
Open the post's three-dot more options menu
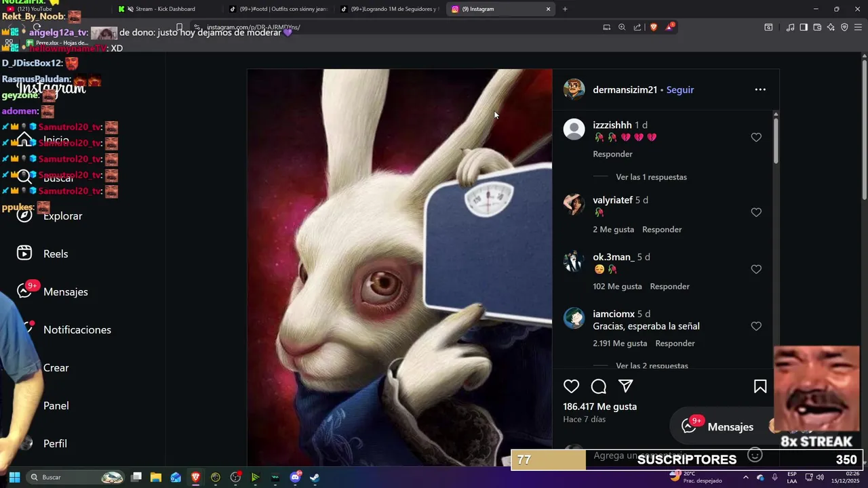tap(760, 89)
